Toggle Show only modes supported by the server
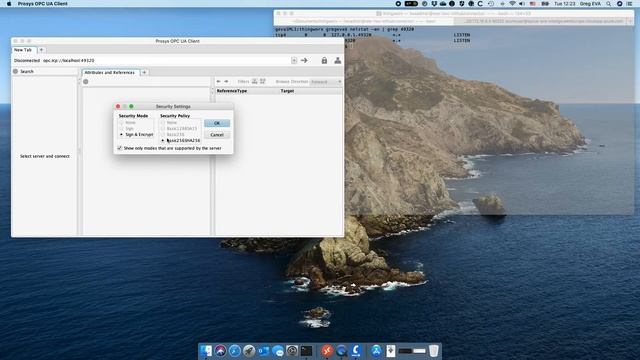The width and height of the screenshot is (640, 360). point(120,148)
